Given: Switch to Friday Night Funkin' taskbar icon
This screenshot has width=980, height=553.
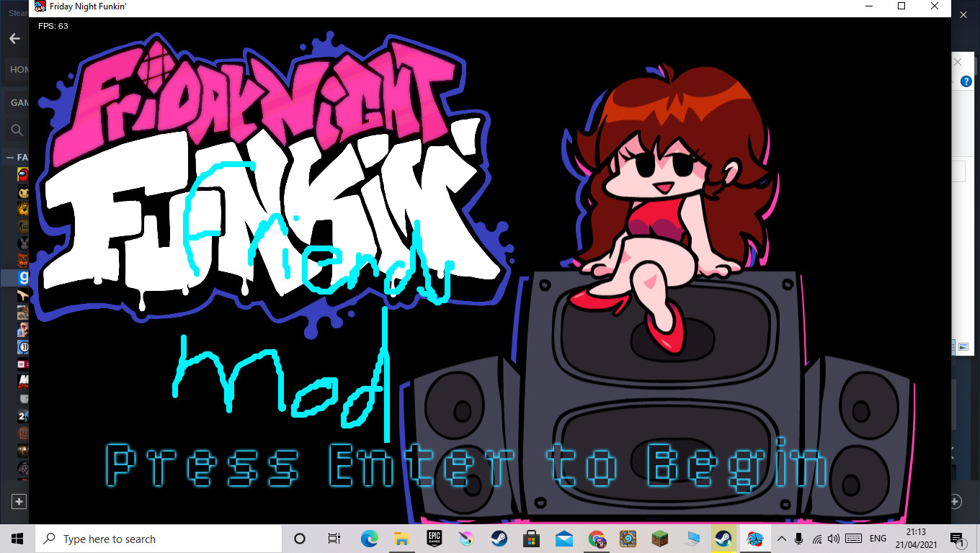Looking at the screenshot, I should pyautogui.click(x=754, y=539).
